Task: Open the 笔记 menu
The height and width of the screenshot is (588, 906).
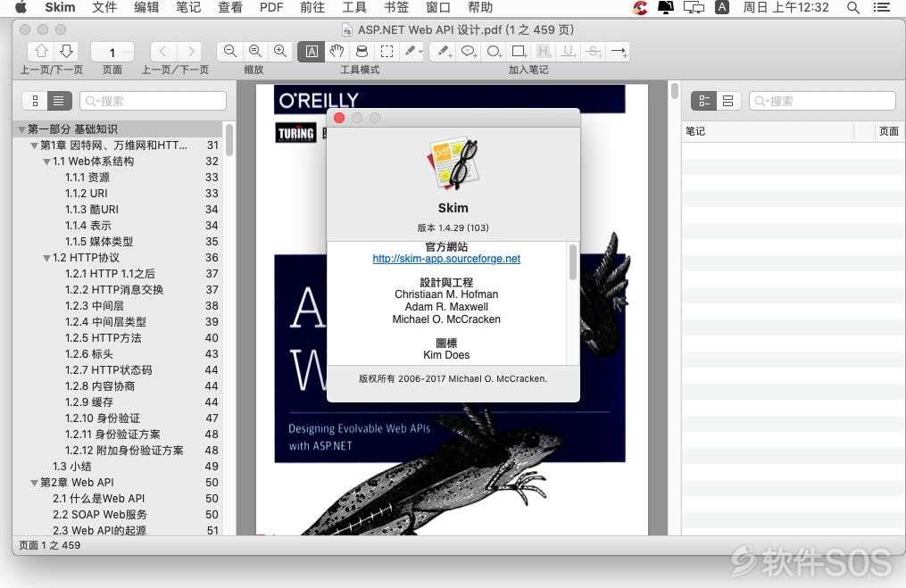Action: [x=188, y=7]
